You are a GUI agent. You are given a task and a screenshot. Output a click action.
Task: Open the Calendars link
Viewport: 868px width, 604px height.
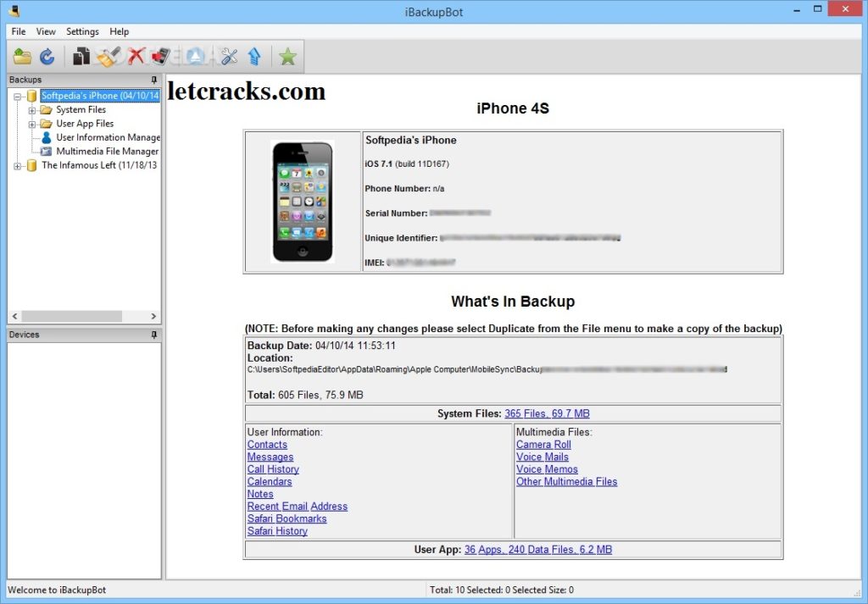[269, 481]
